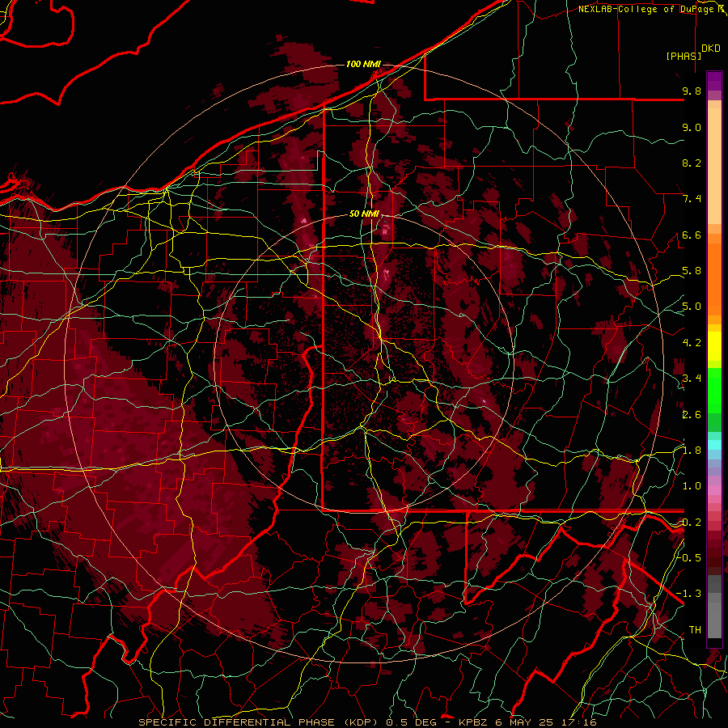The image size is (728, 728).
Task: Click the 1.8 scale value label
Action: click(x=692, y=450)
